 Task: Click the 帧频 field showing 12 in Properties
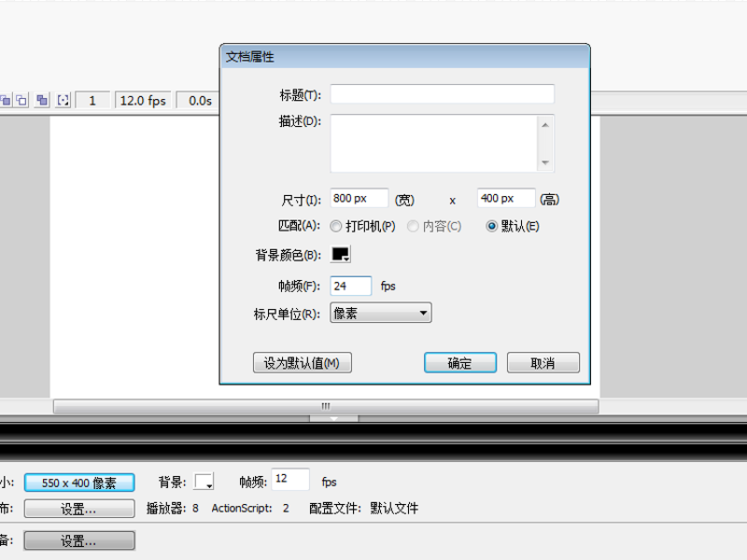click(x=290, y=479)
